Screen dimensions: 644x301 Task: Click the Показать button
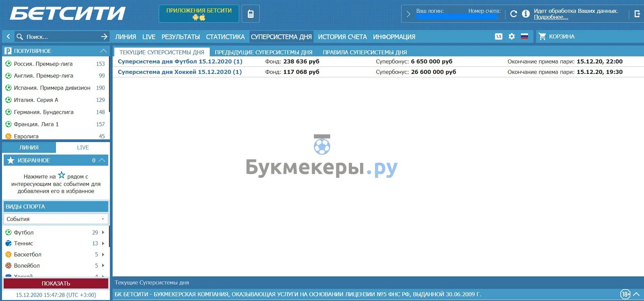click(x=56, y=283)
